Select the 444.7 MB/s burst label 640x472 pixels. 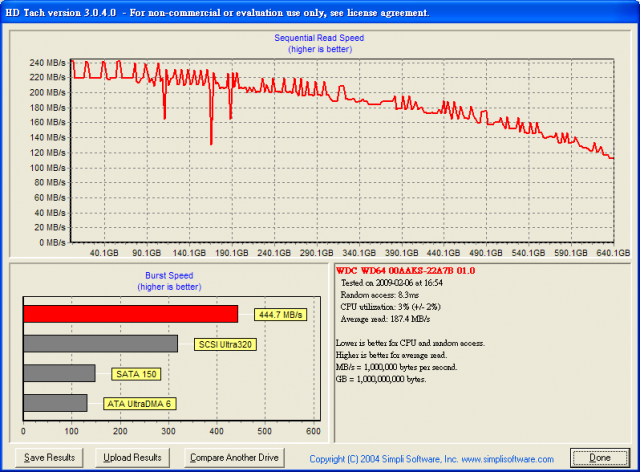coord(280,315)
